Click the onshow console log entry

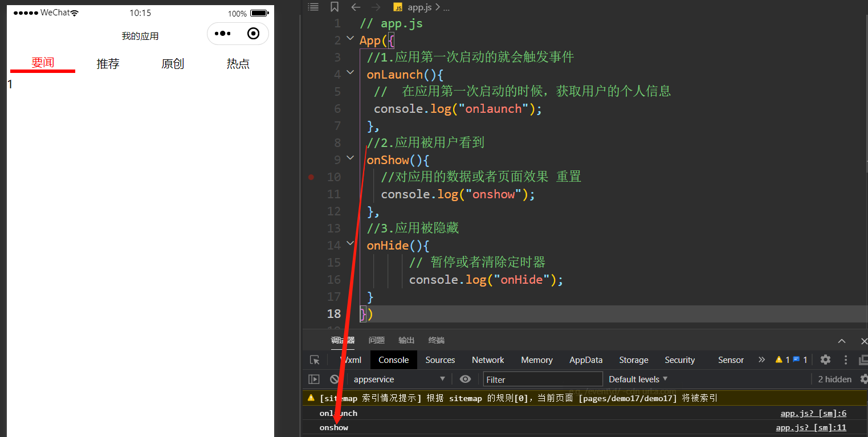334,428
